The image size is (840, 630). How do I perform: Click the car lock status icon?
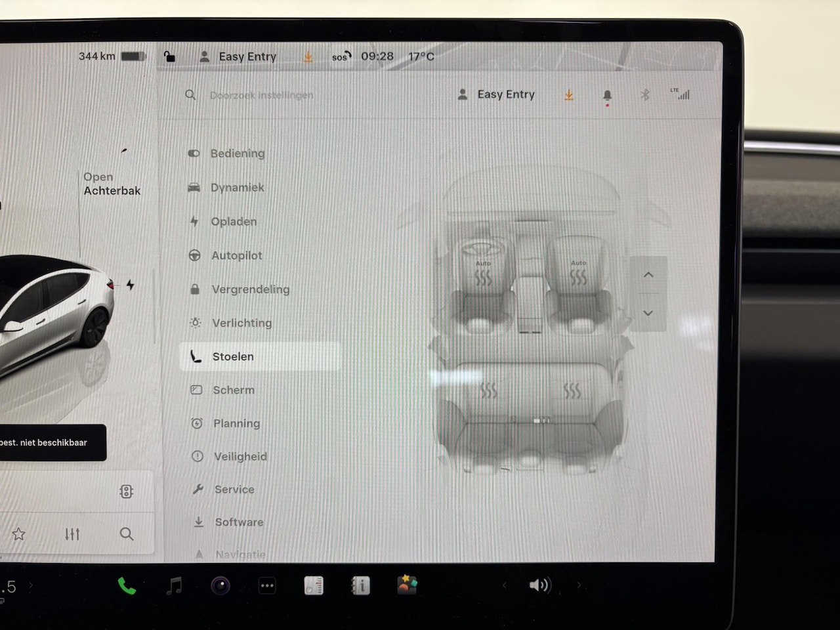(169, 56)
